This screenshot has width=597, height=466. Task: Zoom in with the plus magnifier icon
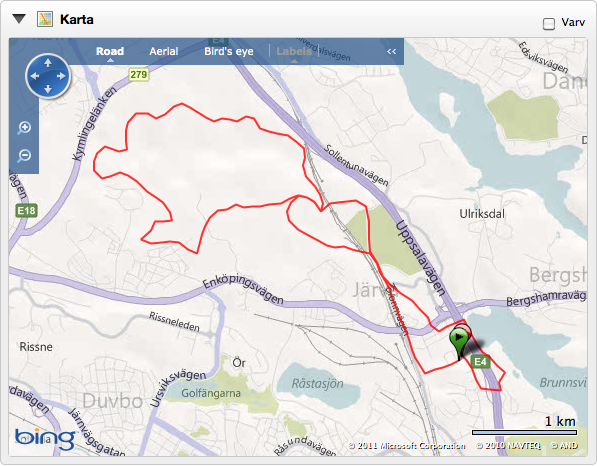point(24,128)
